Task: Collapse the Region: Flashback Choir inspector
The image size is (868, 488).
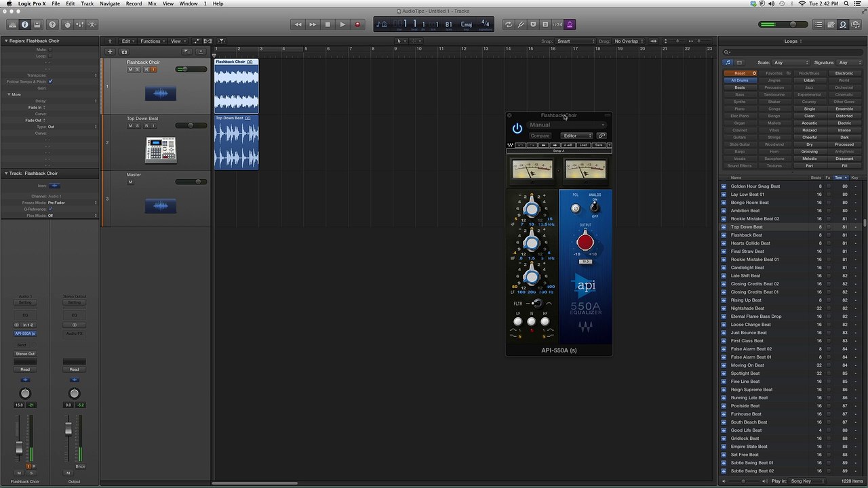Action: click(6, 41)
